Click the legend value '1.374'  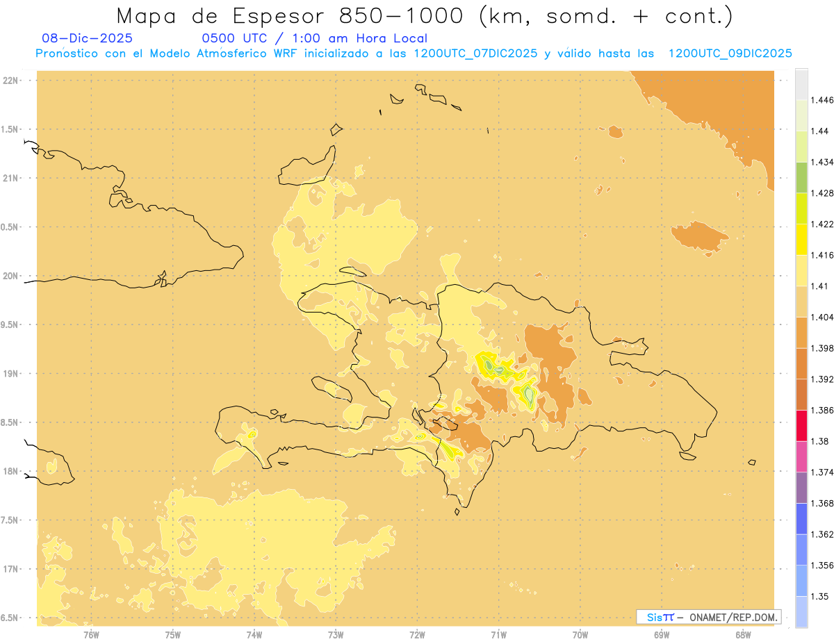(823, 472)
